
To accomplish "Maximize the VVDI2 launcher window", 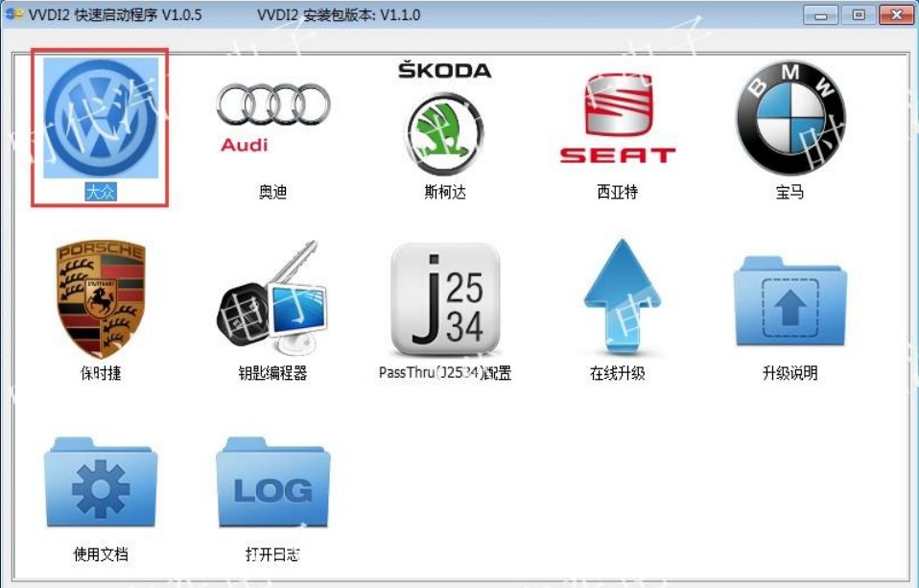I will click(x=858, y=14).
